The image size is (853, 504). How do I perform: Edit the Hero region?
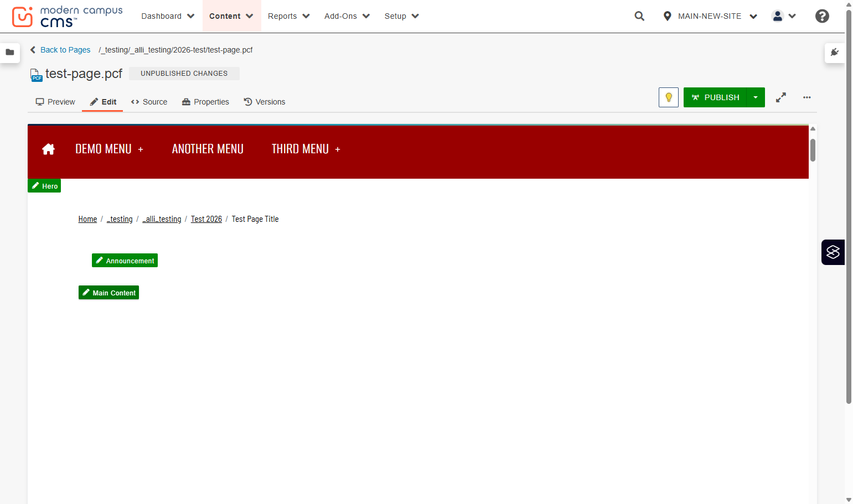pyautogui.click(x=44, y=186)
